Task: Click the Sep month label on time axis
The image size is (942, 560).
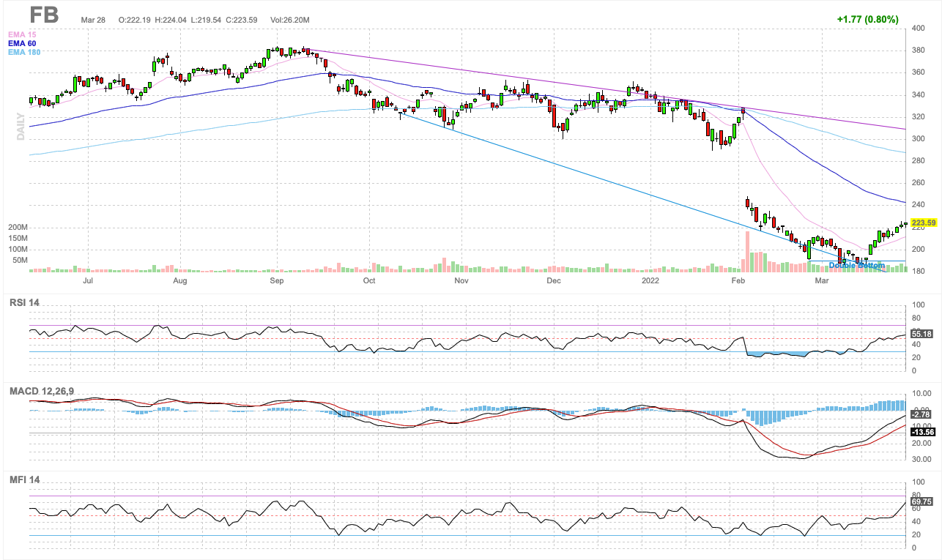Action: [277, 280]
